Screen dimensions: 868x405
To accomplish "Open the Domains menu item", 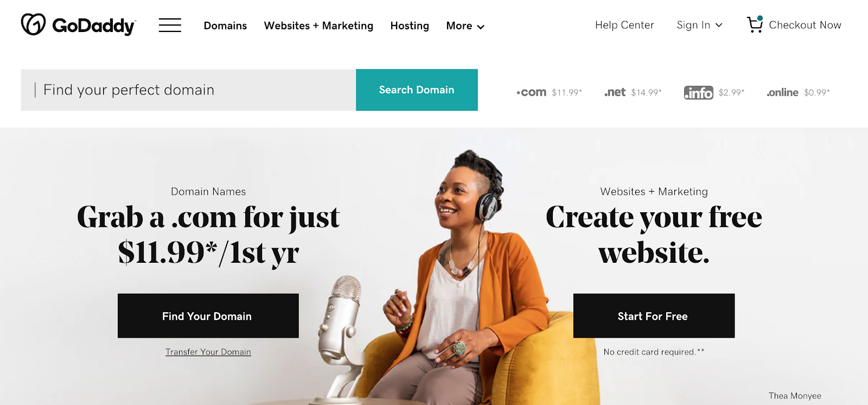I will point(225,26).
